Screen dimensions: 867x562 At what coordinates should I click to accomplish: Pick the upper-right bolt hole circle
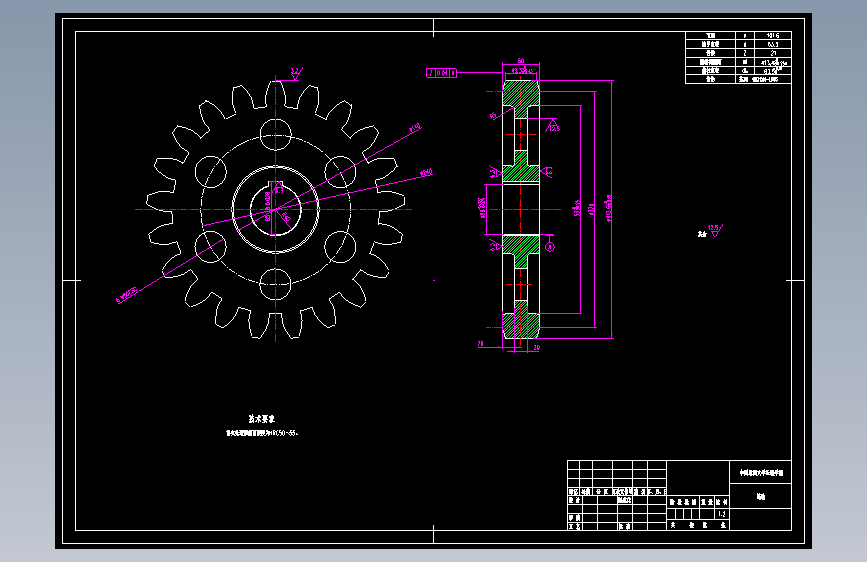click(340, 171)
